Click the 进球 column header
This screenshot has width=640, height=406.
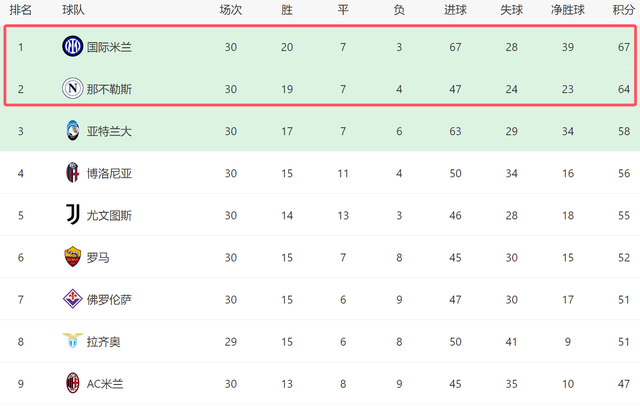pyautogui.click(x=456, y=10)
